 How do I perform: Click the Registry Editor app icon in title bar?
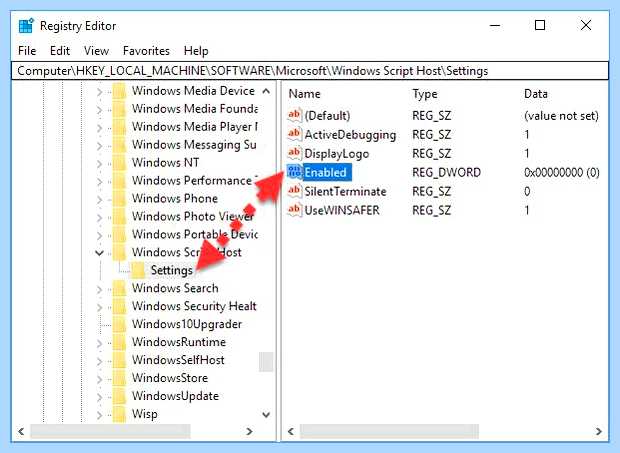(26, 26)
